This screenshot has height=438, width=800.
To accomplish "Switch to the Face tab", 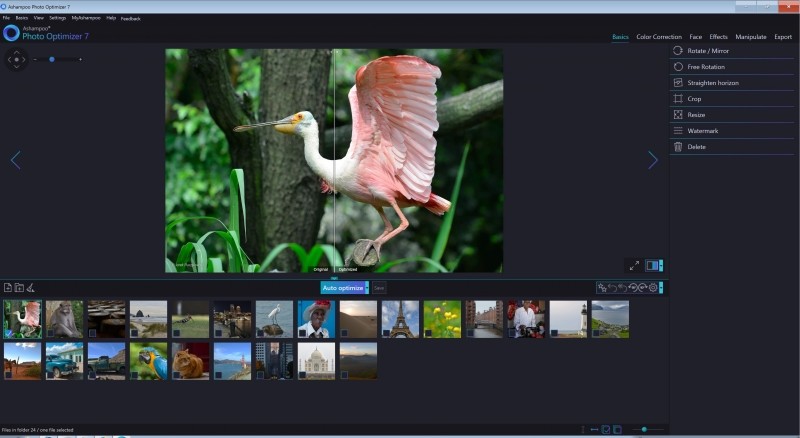I will pyautogui.click(x=696, y=37).
